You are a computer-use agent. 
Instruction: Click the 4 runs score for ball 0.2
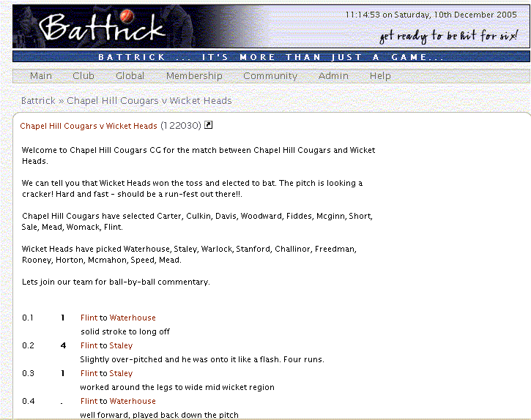point(63,345)
